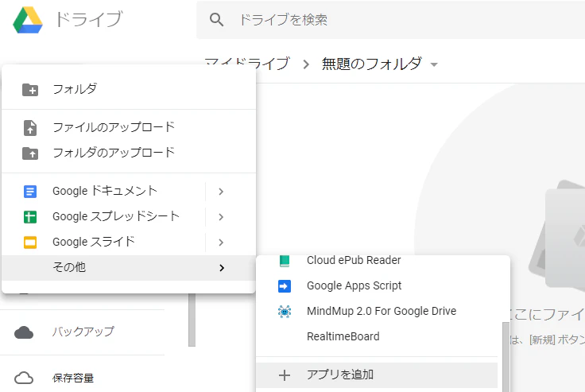Click the backup cloud icon

(24, 332)
